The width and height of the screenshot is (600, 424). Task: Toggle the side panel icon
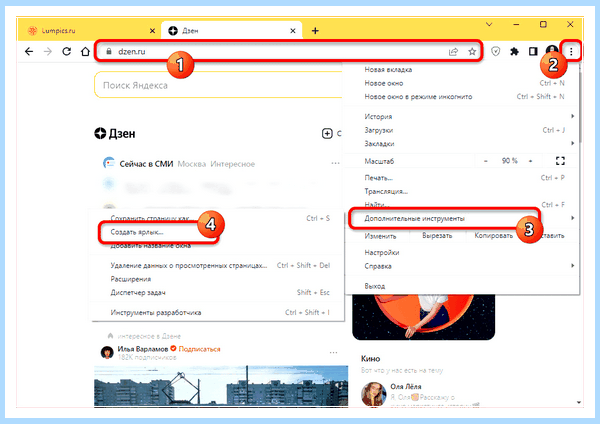(x=533, y=51)
